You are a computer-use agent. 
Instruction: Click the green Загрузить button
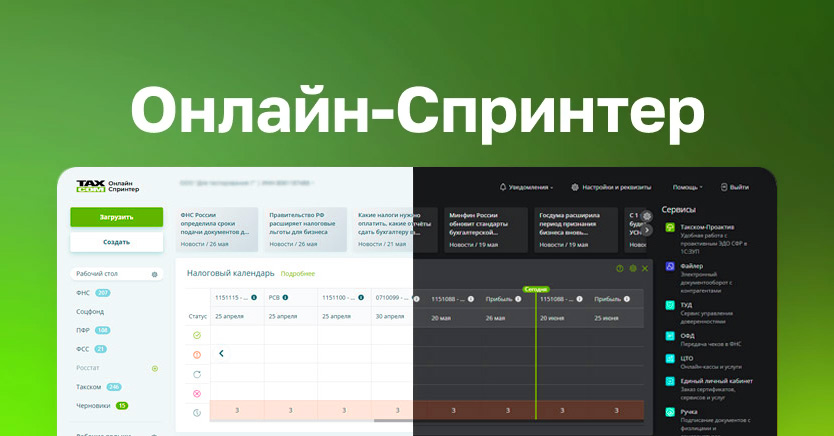(116, 217)
